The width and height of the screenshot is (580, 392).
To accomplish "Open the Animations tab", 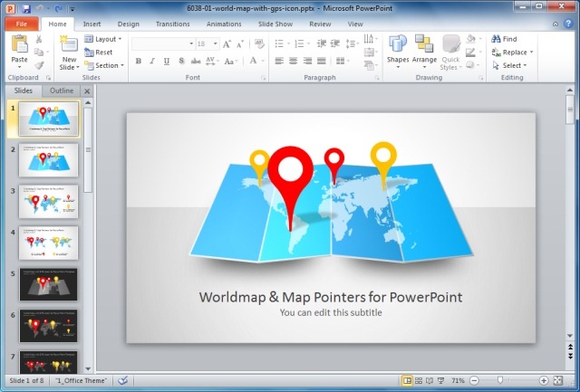I will click(224, 24).
